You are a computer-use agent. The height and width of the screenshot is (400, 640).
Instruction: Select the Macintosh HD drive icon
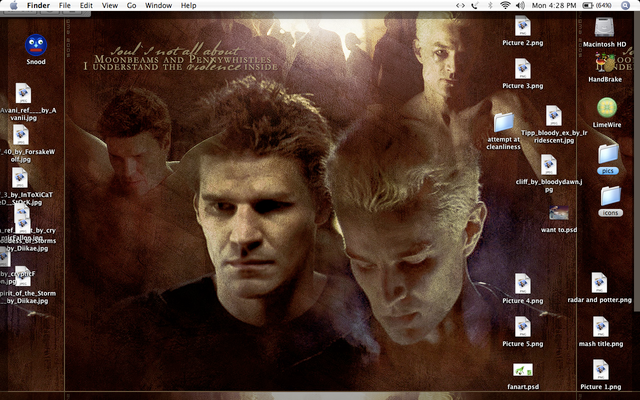click(x=604, y=27)
